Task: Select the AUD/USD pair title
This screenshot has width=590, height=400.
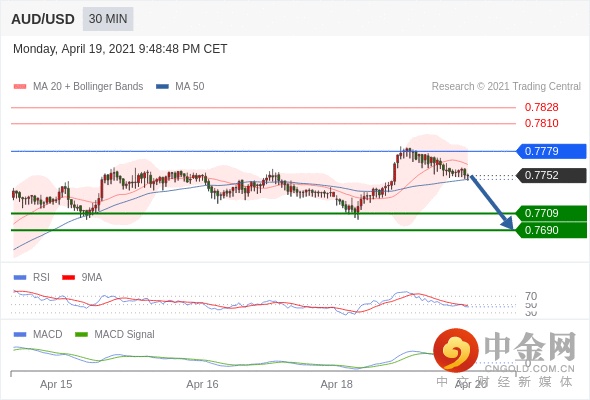Action: coord(43,19)
